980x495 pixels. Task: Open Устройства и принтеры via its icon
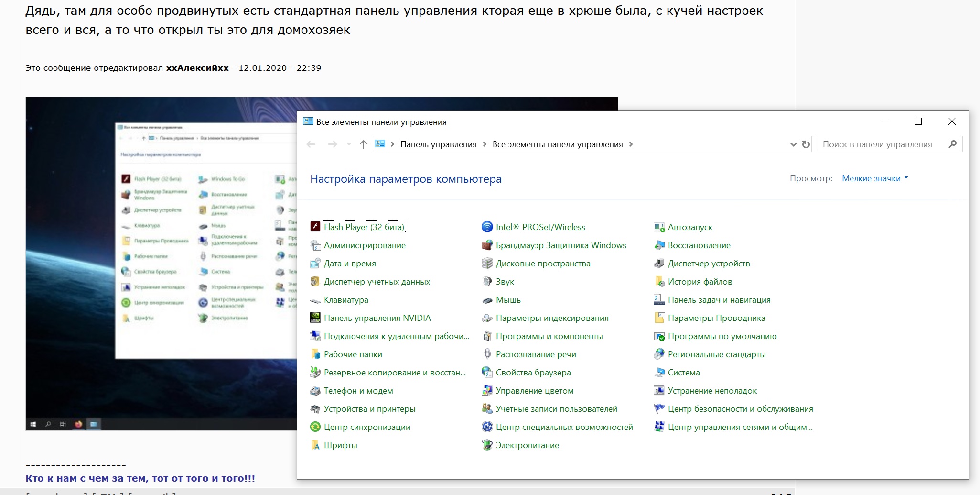[315, 408]
